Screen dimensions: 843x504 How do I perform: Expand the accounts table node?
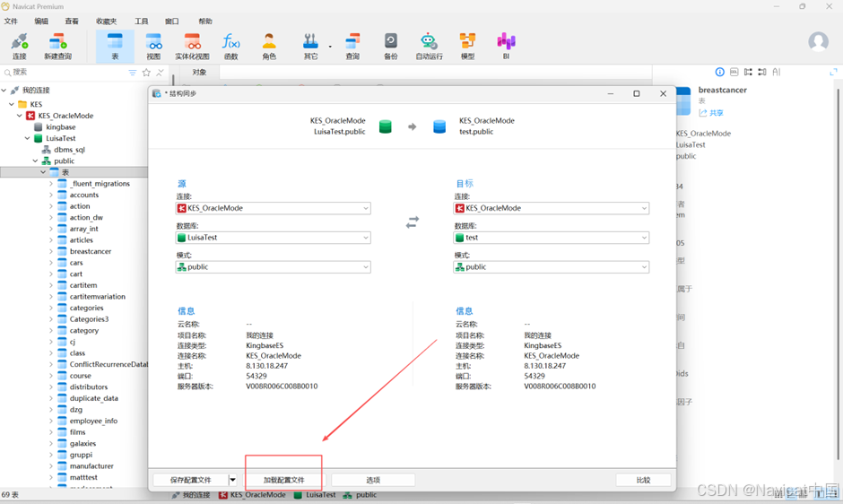(x=51, y=195)
